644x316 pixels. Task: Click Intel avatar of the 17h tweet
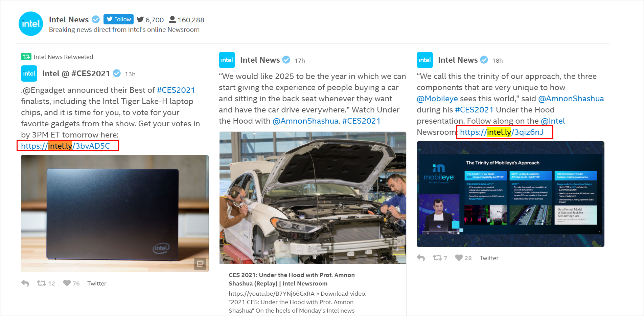(x=227, y=60)
